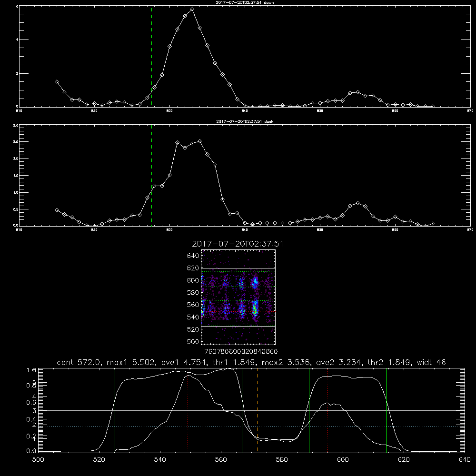Click the bottom plot x-axis label 600
Screen dimensions: 476x476
tap(343, 460)
